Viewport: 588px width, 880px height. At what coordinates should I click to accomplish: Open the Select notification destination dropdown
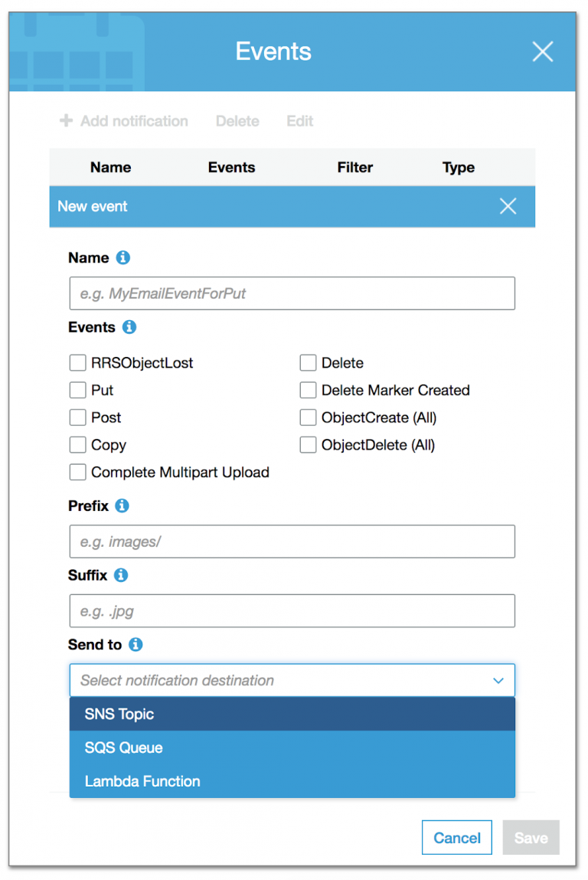292,680
